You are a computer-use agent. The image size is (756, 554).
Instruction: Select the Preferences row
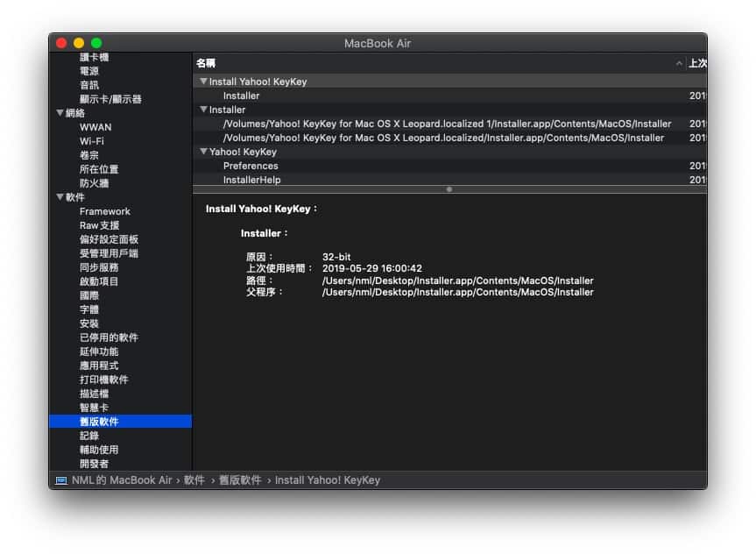[x=450, y=166]
